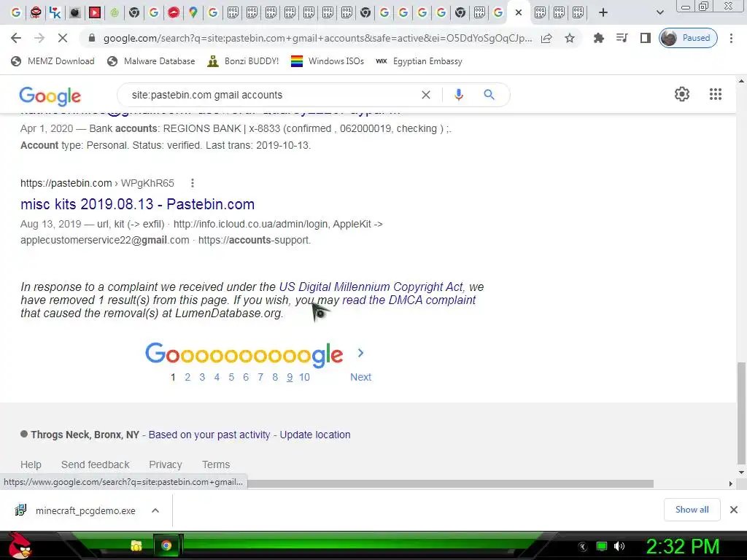
Task: Start voice search with microphone
Action: pos(459,95)
